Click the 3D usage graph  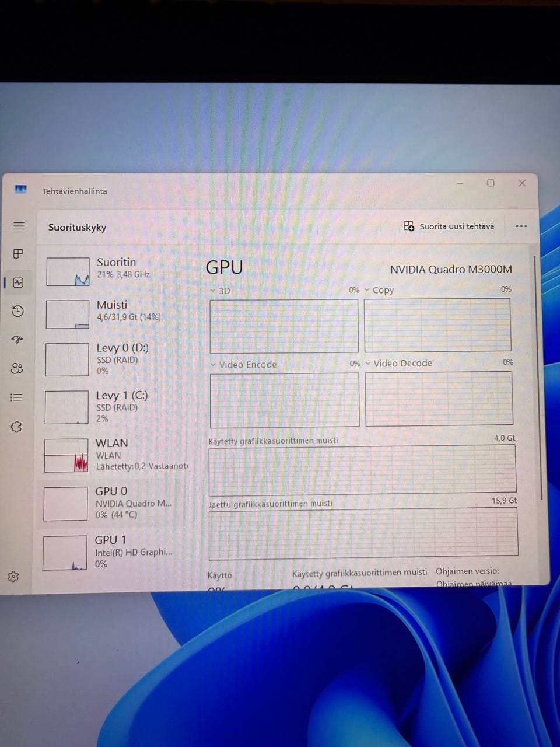[284, 326]
